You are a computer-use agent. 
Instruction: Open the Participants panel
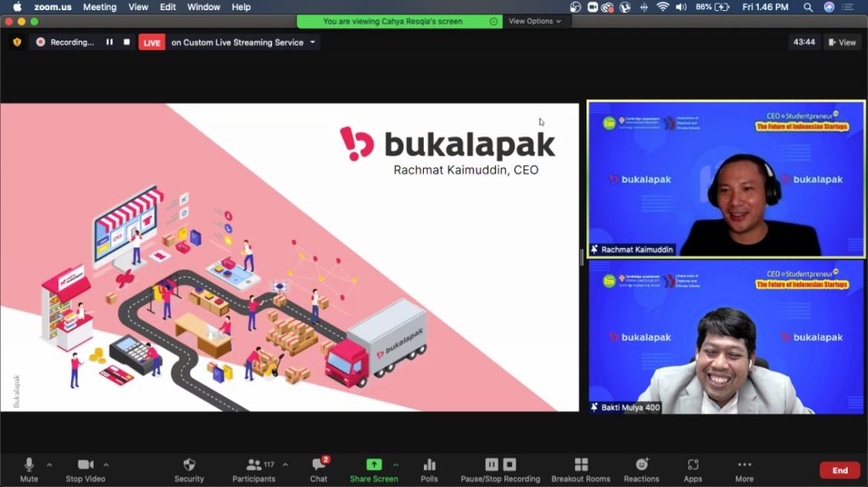point(253,465)
